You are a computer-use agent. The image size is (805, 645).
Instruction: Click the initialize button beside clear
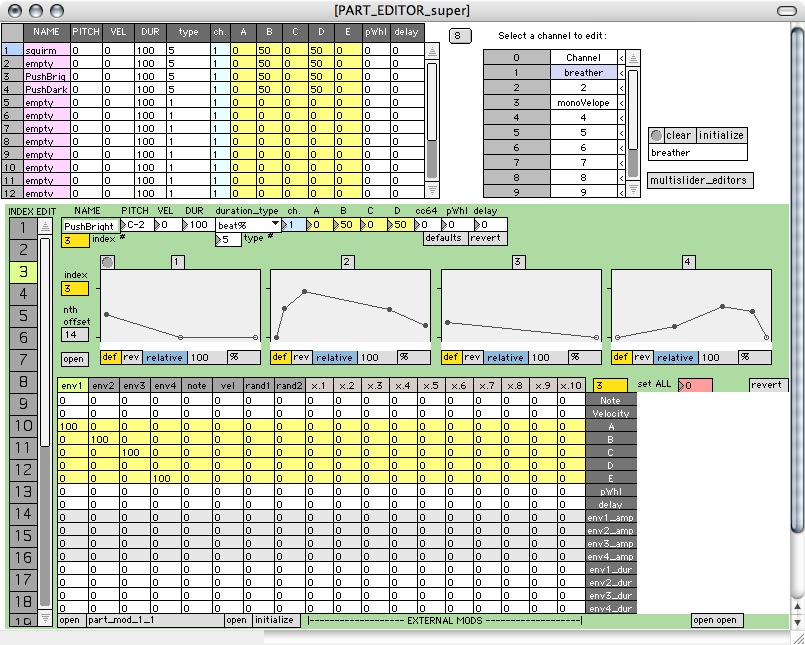point(722,135)
